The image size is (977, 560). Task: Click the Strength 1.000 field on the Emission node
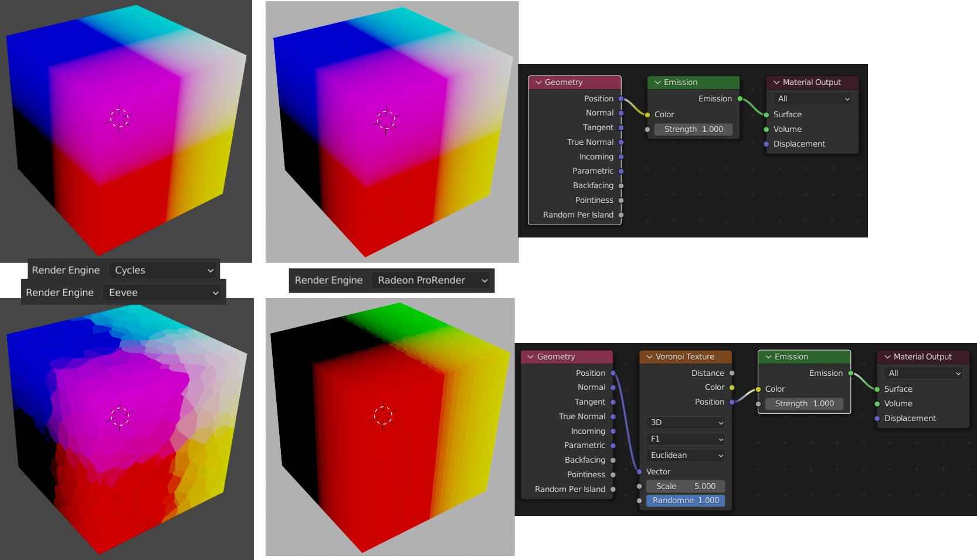(x=693, y=129)
